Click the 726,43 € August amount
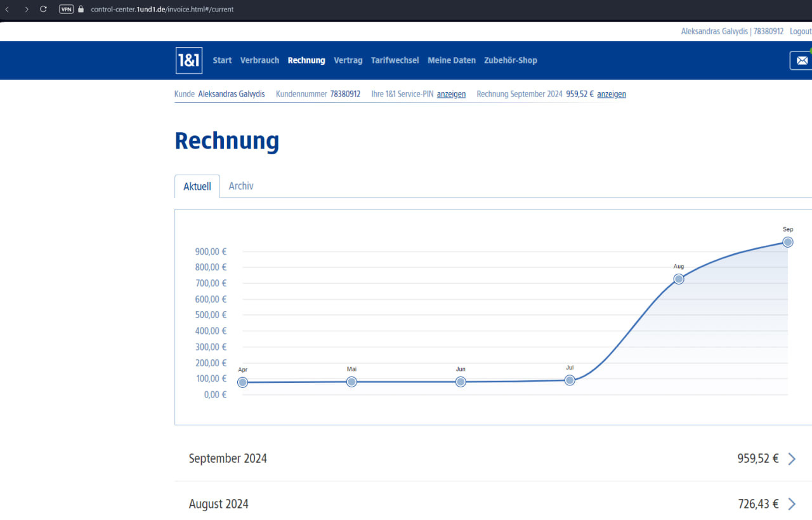812x520 pixels. click(x=759, y=504)
